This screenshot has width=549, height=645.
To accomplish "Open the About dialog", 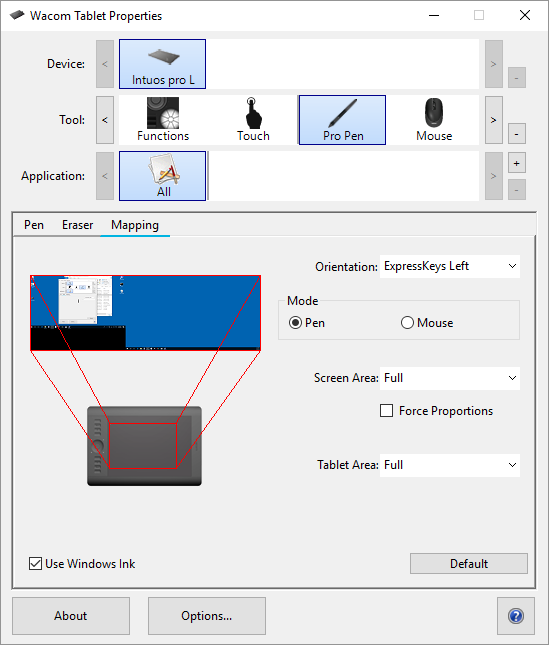I will [71, 616].
